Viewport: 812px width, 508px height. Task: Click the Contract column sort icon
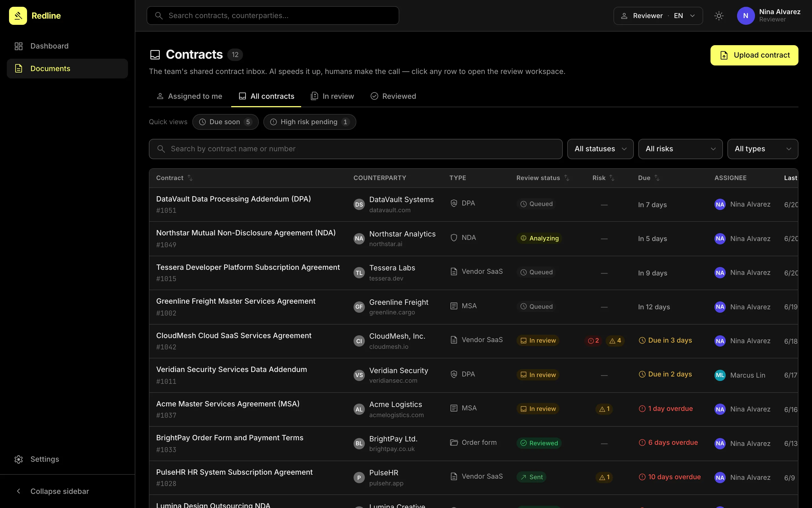190,178
